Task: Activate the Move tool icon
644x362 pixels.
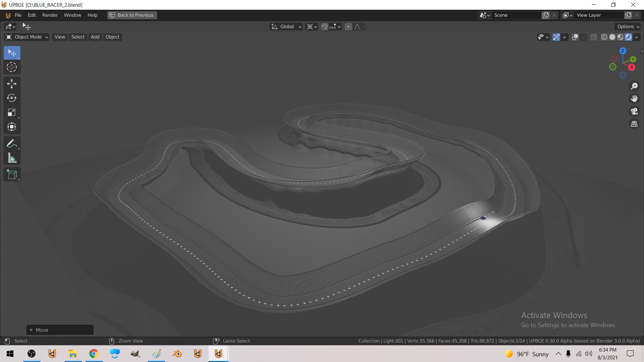Action: click(12, 84)
